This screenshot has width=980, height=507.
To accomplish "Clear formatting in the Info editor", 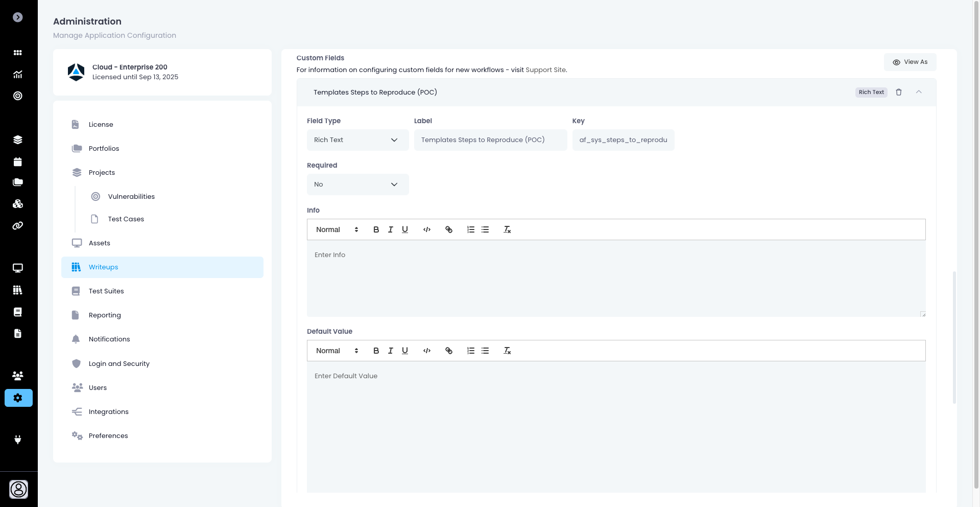I will tap(507, 230).
